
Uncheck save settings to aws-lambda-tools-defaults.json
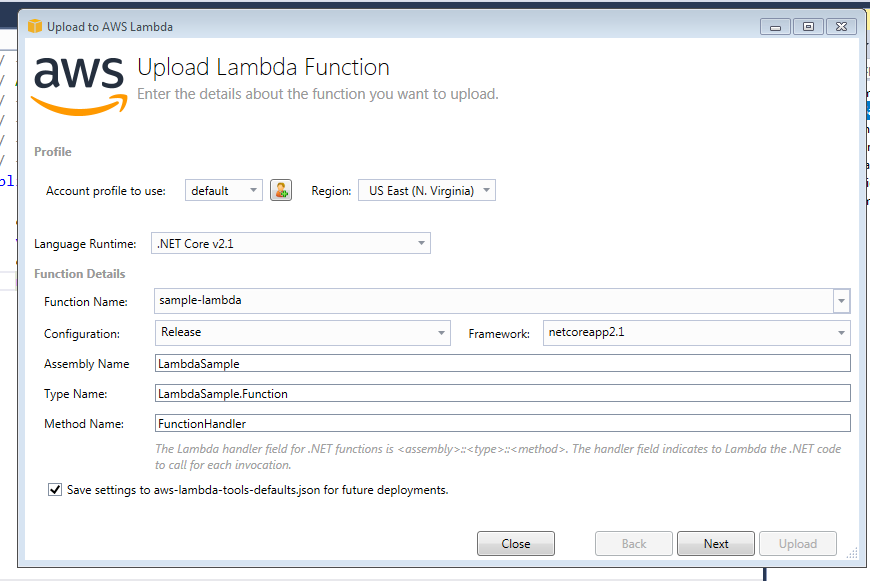[55, 489]
